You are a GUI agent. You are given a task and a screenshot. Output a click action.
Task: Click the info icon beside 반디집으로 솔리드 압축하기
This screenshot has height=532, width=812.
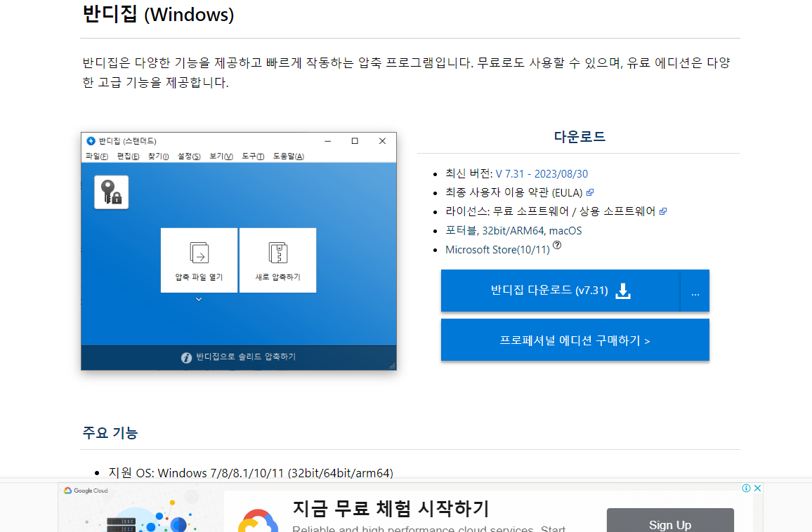tap(186, 358)
